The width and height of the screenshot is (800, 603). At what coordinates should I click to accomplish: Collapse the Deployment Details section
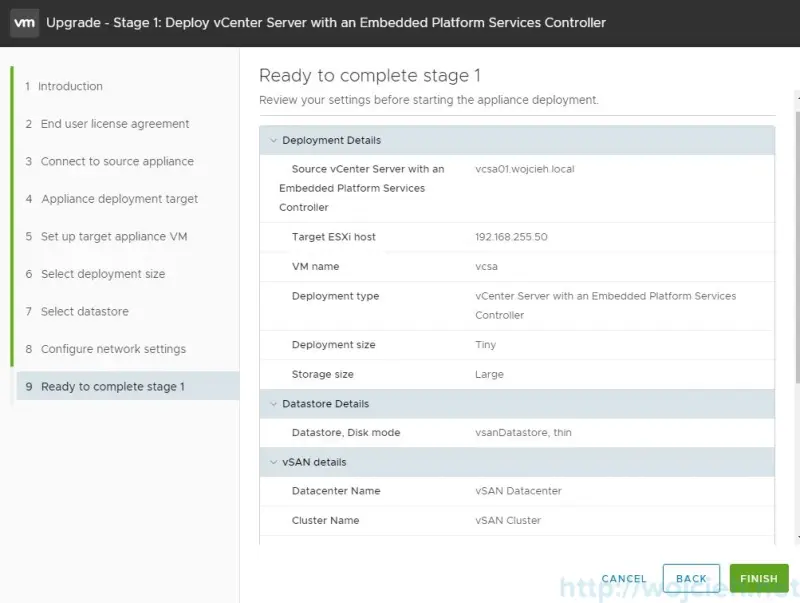click(x=273, y=140)
